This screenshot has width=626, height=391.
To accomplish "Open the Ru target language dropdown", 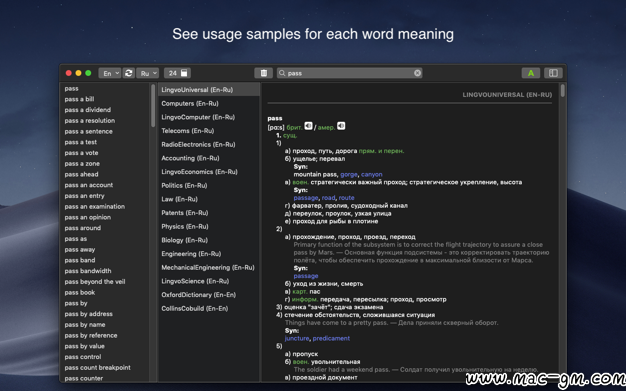I will 147,73.
